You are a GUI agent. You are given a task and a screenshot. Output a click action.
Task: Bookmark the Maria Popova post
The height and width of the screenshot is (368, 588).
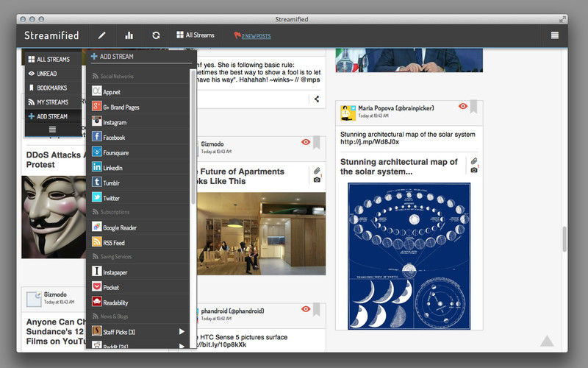(x=473, y=107)
